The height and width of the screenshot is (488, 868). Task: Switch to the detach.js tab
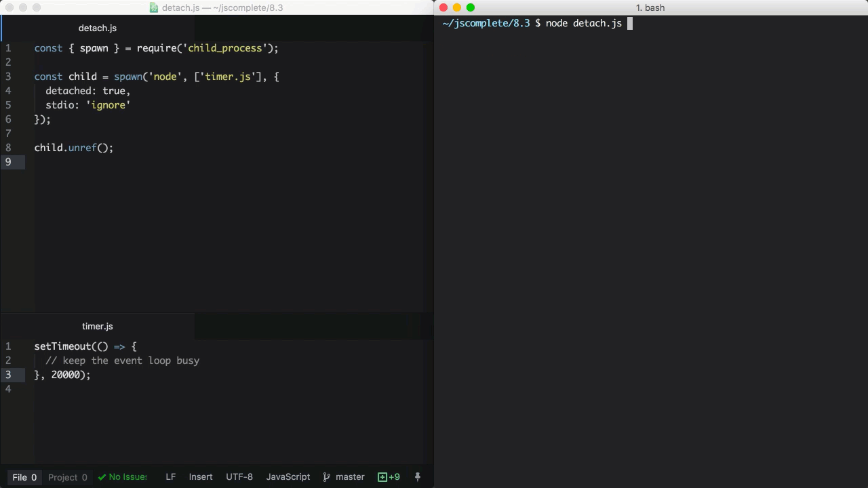point(97,28)
